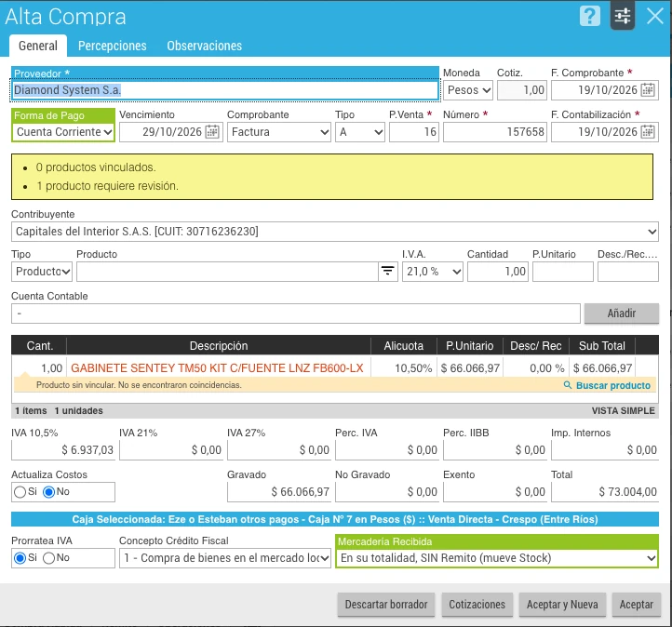The image size is (672, 627).
Task: Open calendar for Vencimiento date
Action: [x=212, y=132]
